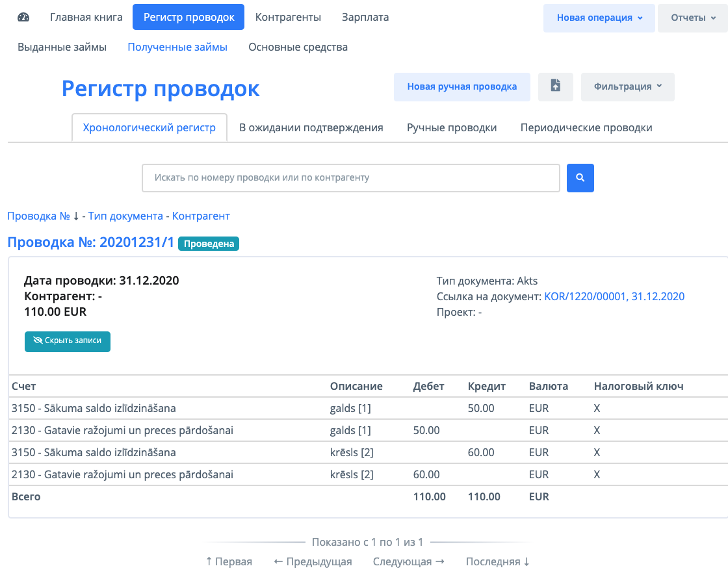This screenshot has width=728, height=577.
Task: Click the export document icon button
Action: pyautogui.click(x=555, y=87)
